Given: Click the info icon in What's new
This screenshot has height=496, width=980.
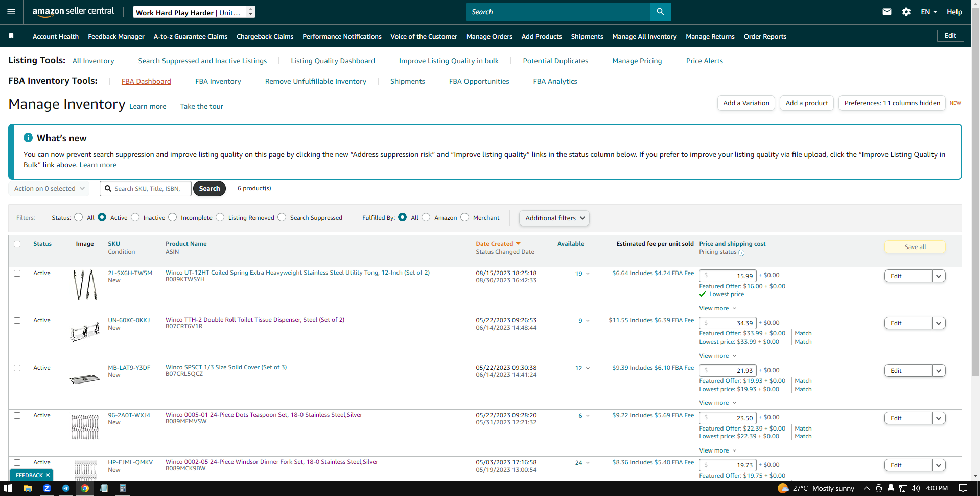Looking at the screenshot, I should tap(28, 138).
